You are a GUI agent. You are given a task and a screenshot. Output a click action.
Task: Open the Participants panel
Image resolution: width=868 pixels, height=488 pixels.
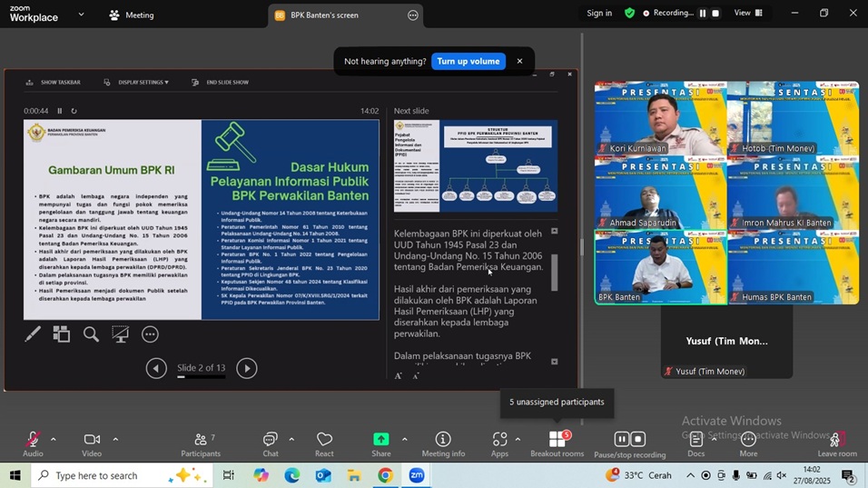pos(201,444)
